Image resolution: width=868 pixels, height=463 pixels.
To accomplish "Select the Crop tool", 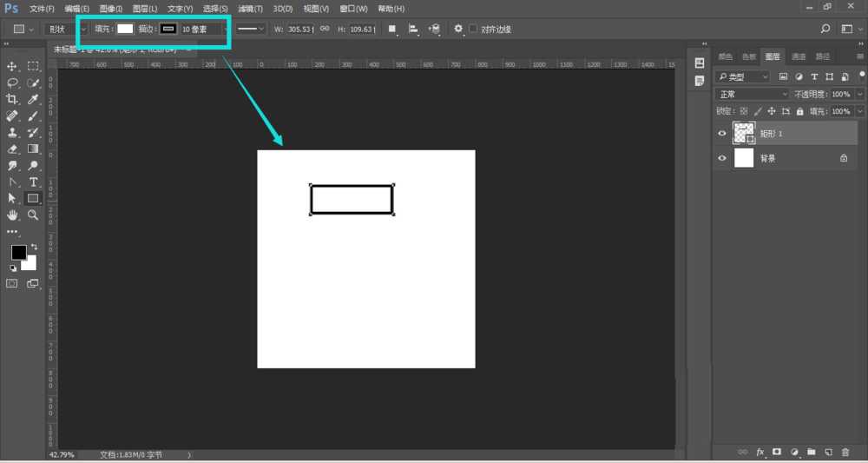I will pyautogui.click(x=13, y=99).
